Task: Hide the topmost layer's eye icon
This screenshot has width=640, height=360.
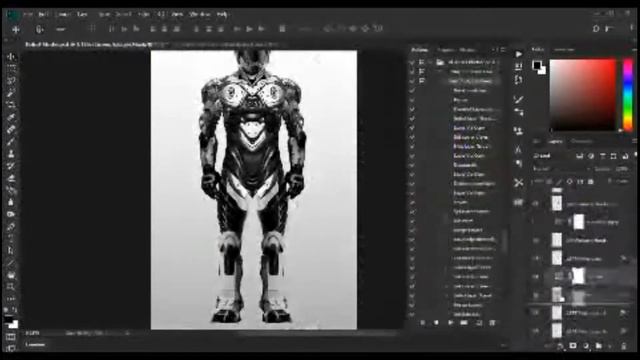Action: click(536, 203)
